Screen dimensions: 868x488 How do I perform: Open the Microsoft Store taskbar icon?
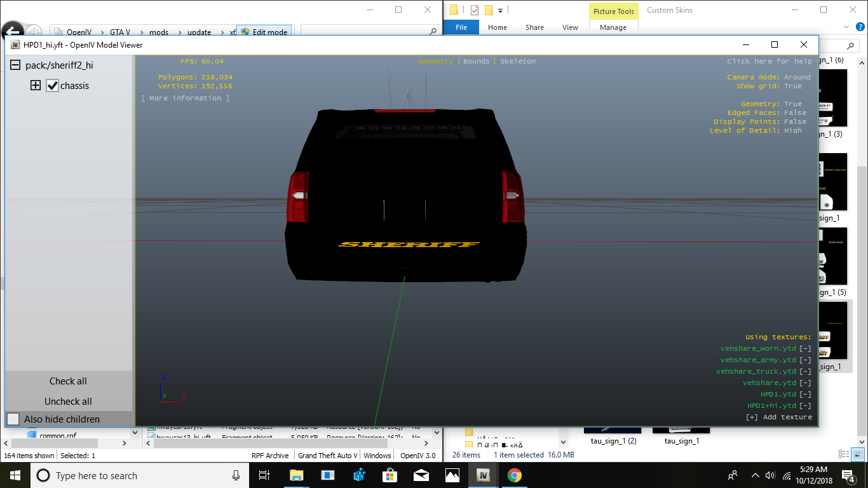(x=390, y=475)
